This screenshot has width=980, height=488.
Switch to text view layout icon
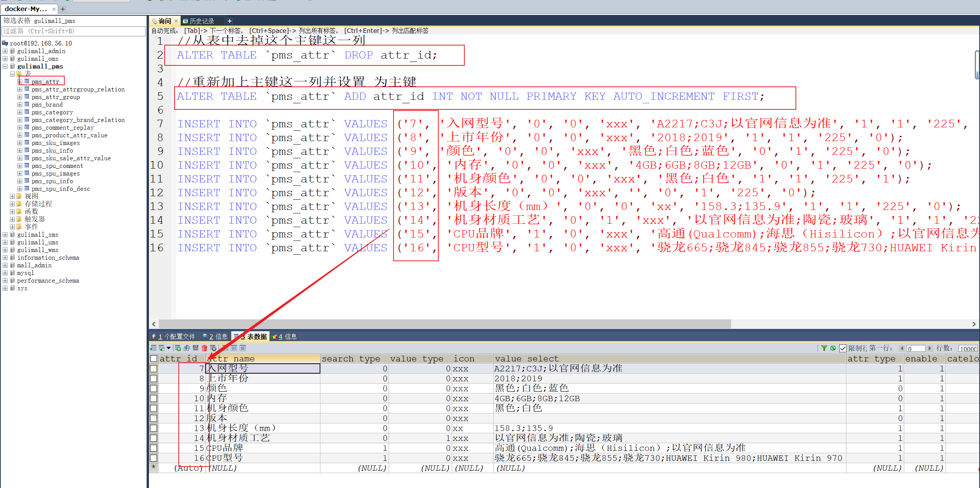[243, 348]
